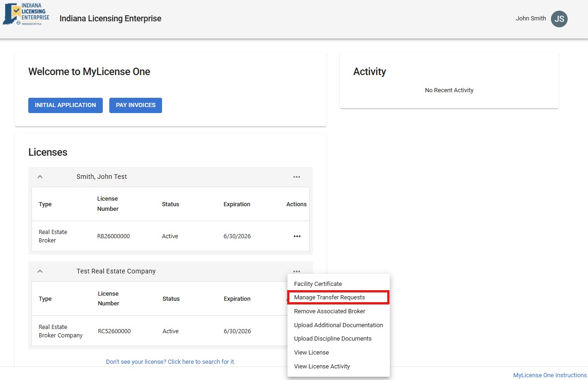Open the actions menu for Test Real Estate Company
This screenshot has width=588, height=380.
pos(297,271)
